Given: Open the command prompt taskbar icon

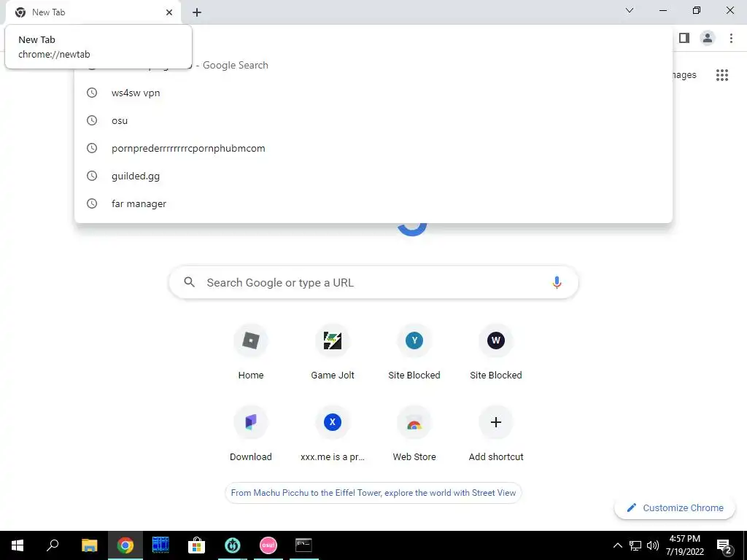Looking at the screenshot, I should (303, 545).
